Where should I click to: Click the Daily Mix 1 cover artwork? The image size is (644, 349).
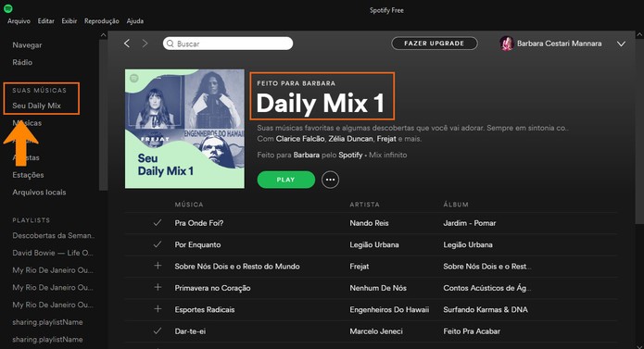pyautogui.click(x=184, y=129)
